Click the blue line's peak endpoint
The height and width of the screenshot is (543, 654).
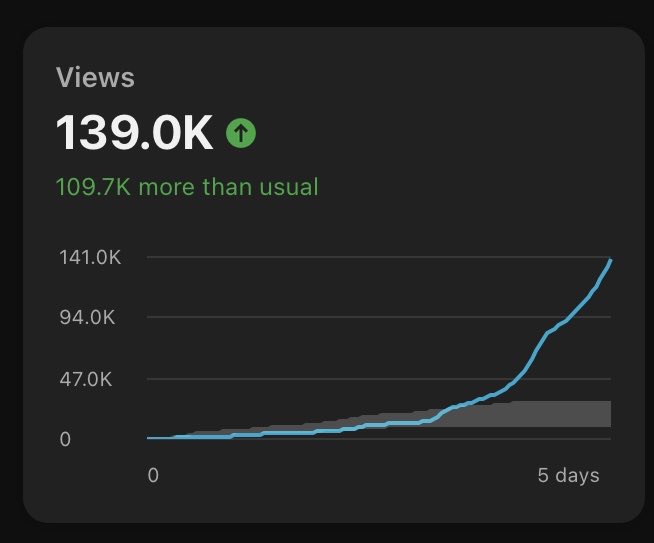click(x=610, y=261)
